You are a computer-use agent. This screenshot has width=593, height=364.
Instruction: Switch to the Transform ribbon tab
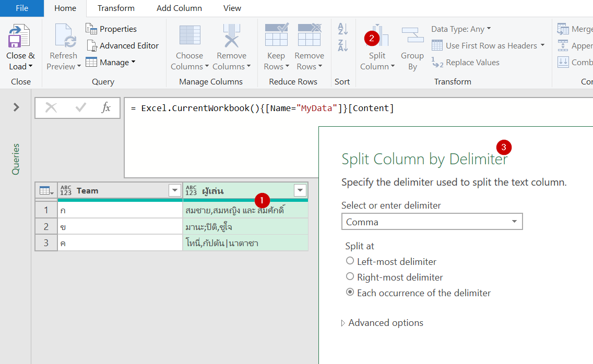coord(115,8)
